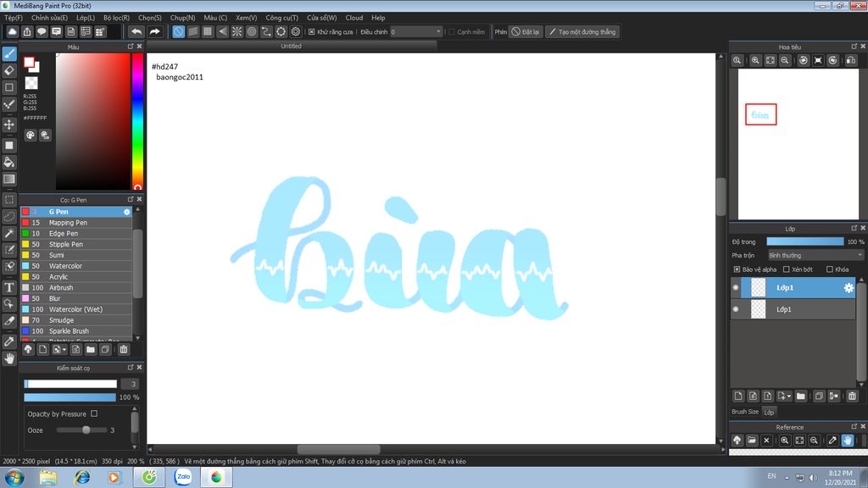868x488 pixels.
Task: Click the Độ trong layer opacity bar
Action: click(805, 241)
